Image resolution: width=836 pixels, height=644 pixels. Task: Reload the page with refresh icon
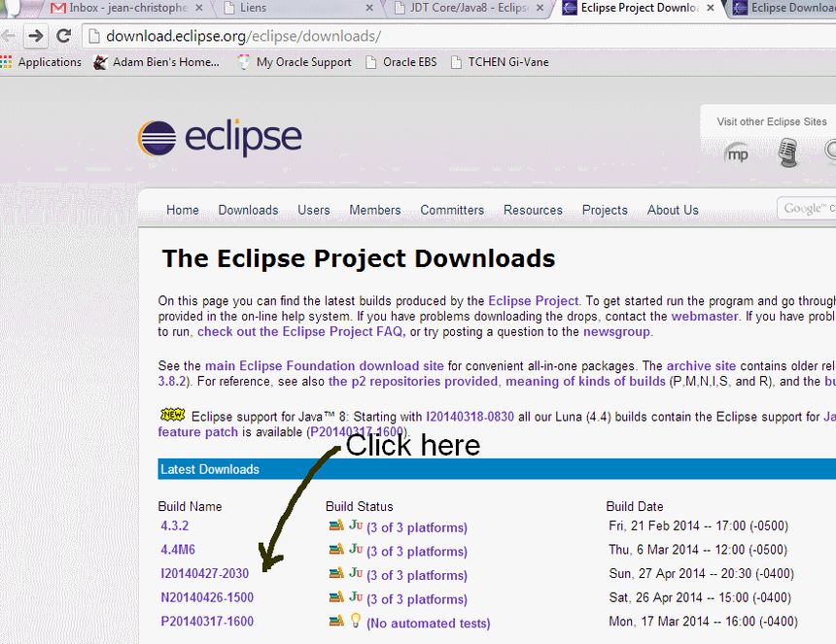click(64, 36)
